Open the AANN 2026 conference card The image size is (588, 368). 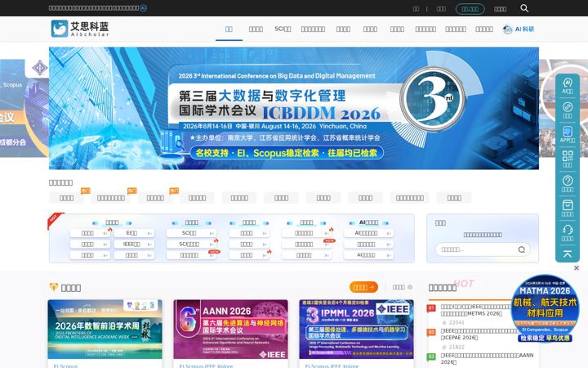pos(230,330)
